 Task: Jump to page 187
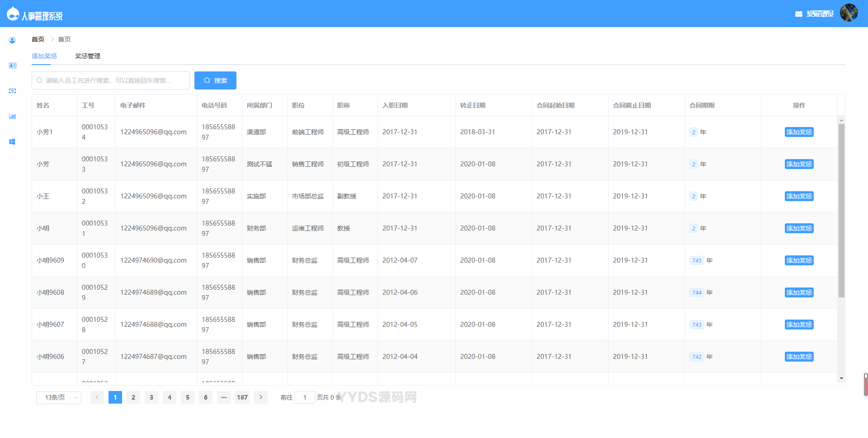click(242, 397)
